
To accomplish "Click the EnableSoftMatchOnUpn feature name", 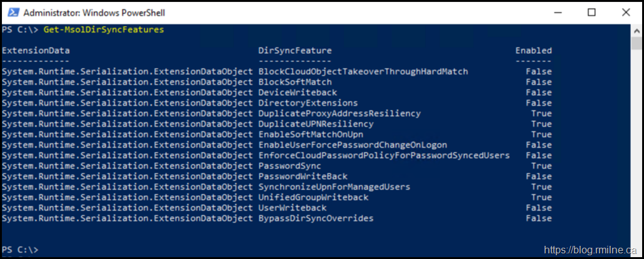I will 311,135.
